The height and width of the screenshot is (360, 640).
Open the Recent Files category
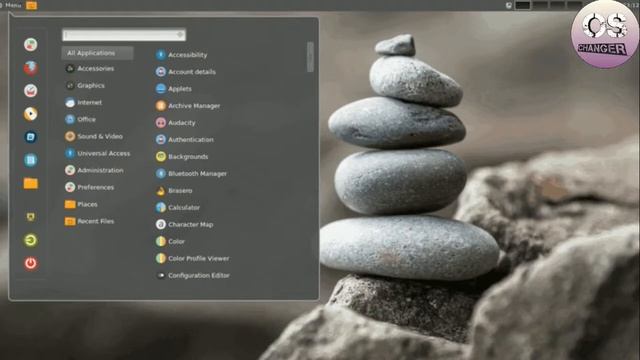[x=97, y=221]
